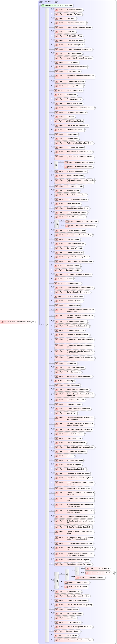Select the BrokerSharePercentage element label
Viewport: 117px width, 644px height.
coord(76,230)
